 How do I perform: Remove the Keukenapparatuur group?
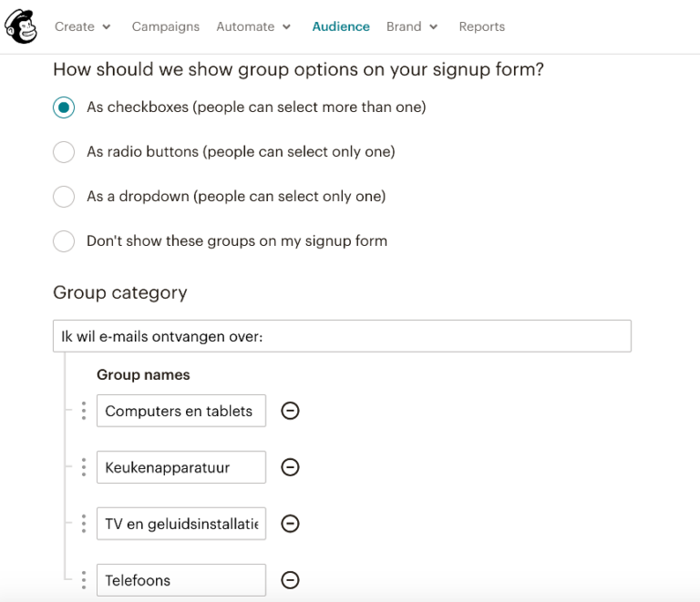290,467
